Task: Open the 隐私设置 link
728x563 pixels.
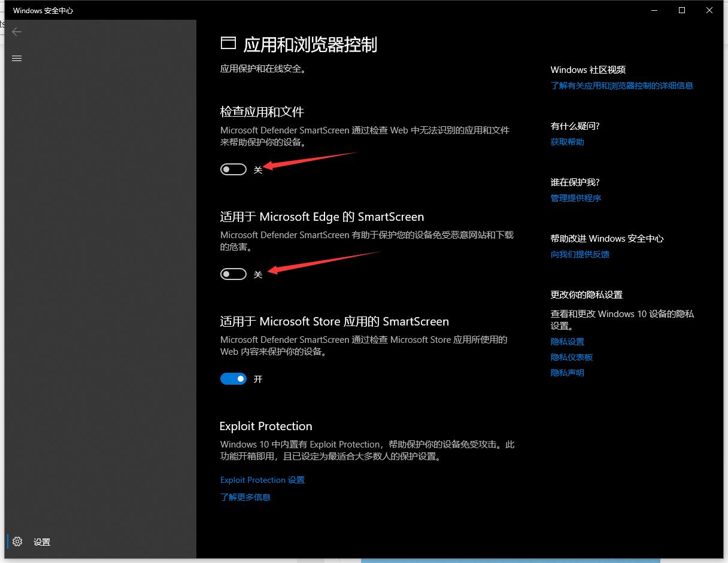Action: tap(567, 342)
